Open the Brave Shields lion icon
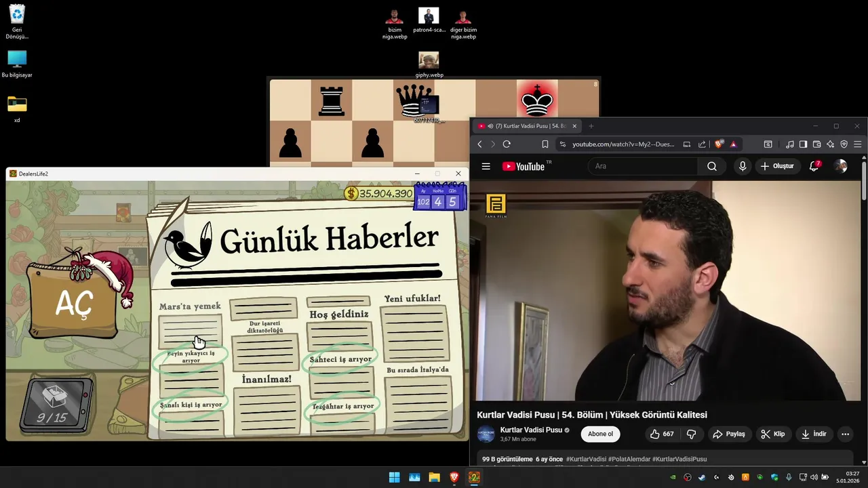 click(719, 144)
